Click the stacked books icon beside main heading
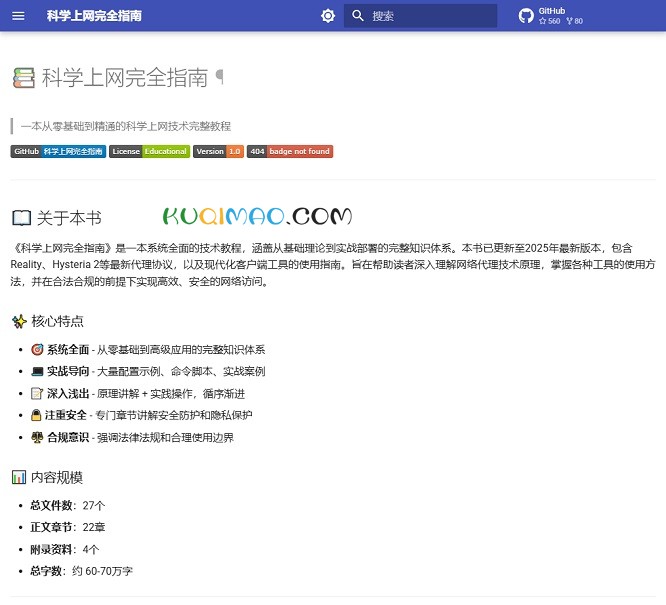The width and height of the screenshot is (666, 605). (23, 78)
